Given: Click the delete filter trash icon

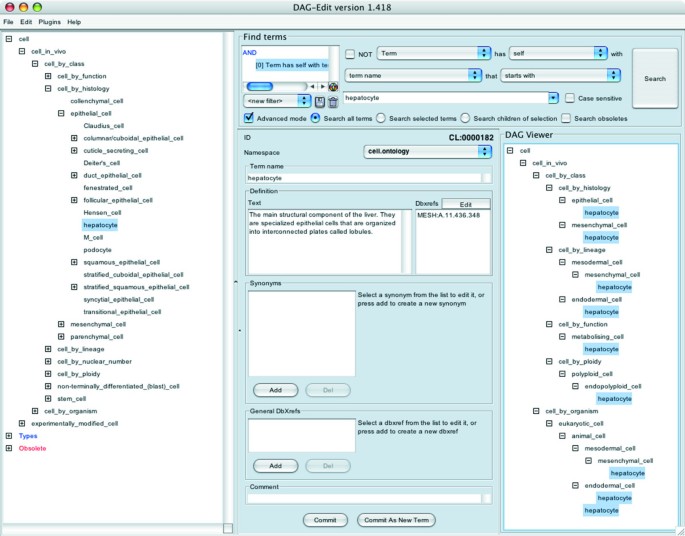Looking at the screenshot, I should (332, 101).
